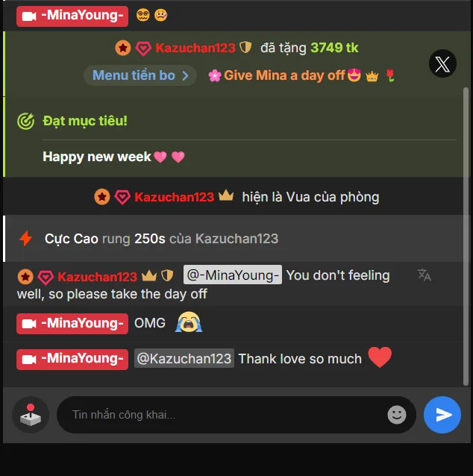Expand the Menu tiền bo chevron
The width and height of the screenshot is (473, 476).
185,75
